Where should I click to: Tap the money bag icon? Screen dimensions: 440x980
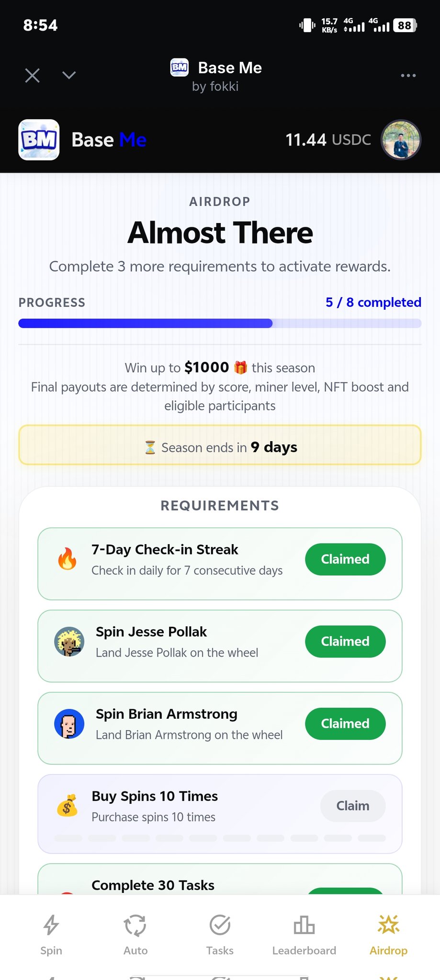(67, 806)
